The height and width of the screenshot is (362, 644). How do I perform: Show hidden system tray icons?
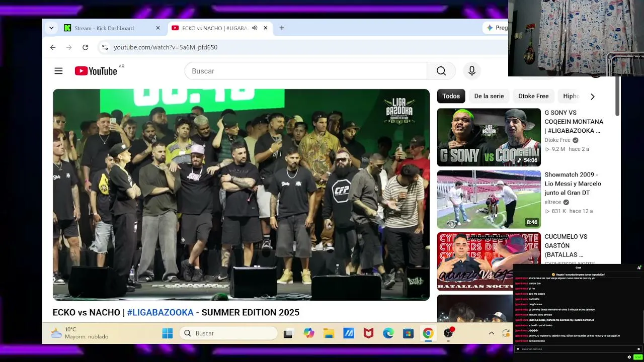coord(492,333)
